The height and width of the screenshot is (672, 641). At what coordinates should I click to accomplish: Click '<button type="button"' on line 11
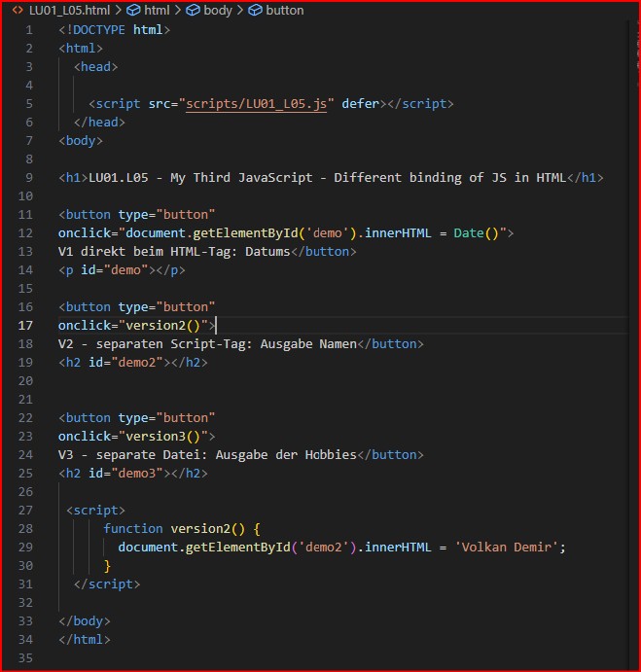pos(137,214)
